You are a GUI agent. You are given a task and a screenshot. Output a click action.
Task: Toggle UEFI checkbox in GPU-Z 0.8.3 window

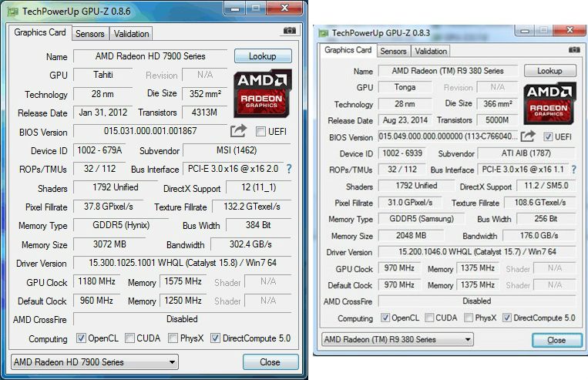pos(548,136)
